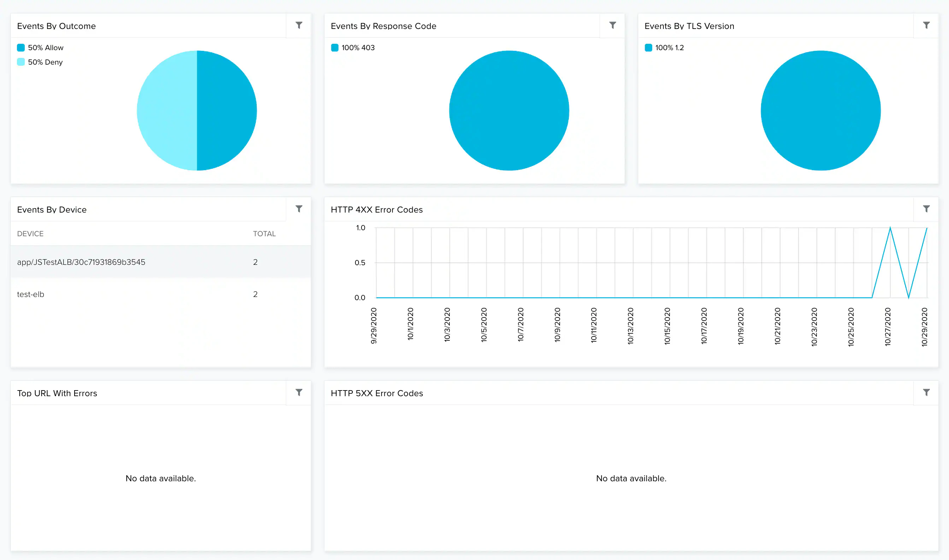Viewport: 949px width, 560px height.
Task: Click the 100% 1.2 legend swatch
Action: tap(648, 48)
